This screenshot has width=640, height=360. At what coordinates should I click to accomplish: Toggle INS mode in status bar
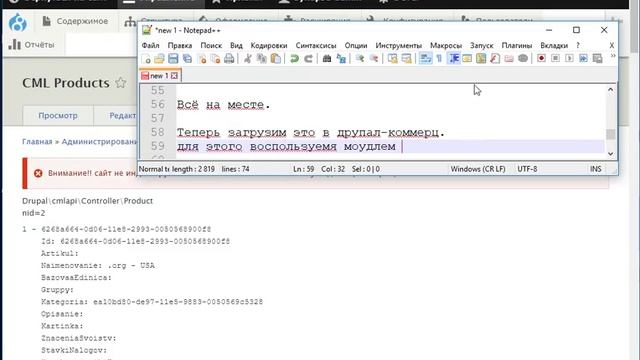point(596,169)
